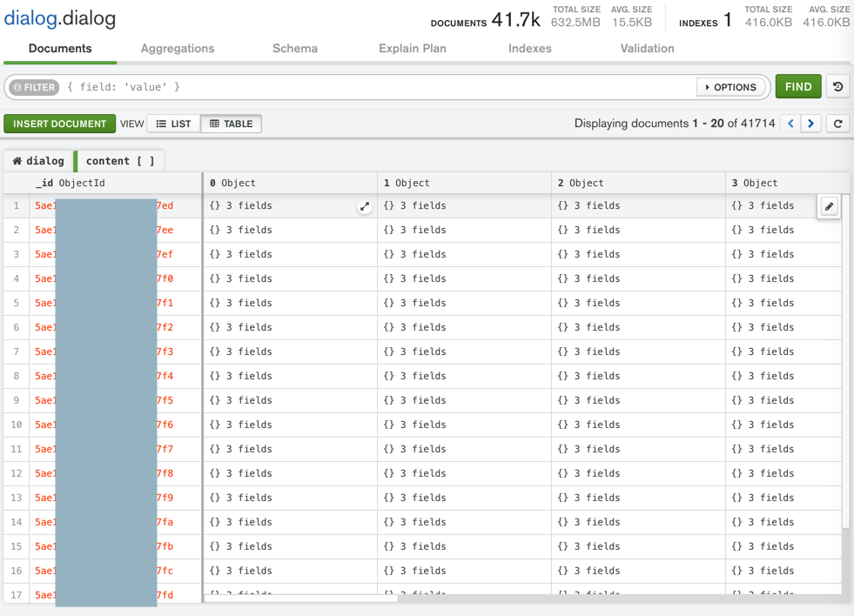
Task: Click the 632.5MB total size value
Action: click(575, 23)
